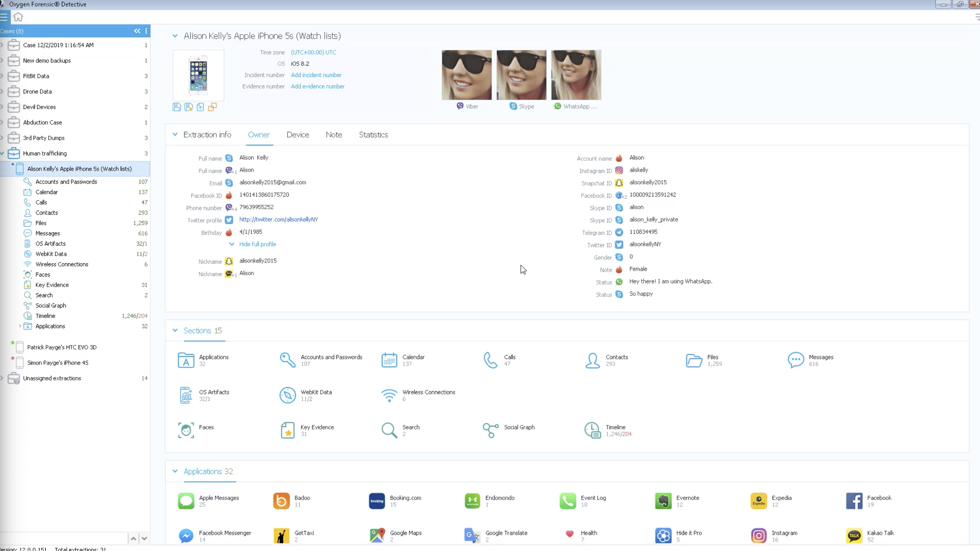Expand the Abduction Case node
Screen dimensions: 980x551
click(2, 122)
